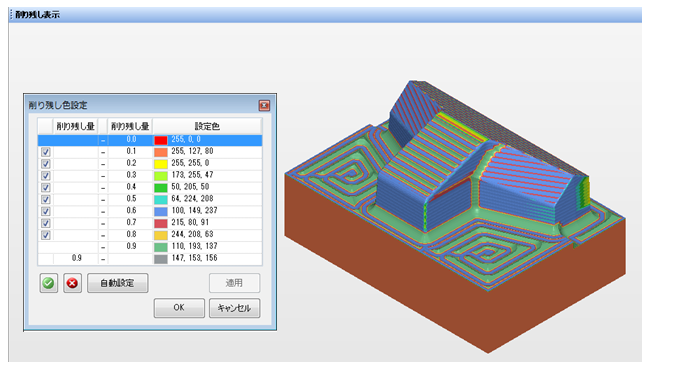Click the 自動設定 button

[117, 283]
